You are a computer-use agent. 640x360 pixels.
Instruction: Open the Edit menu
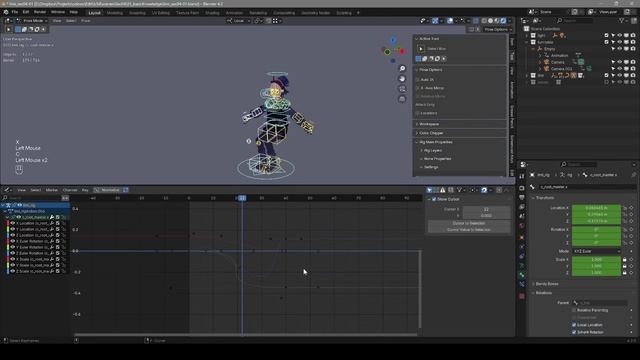click(26, 12)
